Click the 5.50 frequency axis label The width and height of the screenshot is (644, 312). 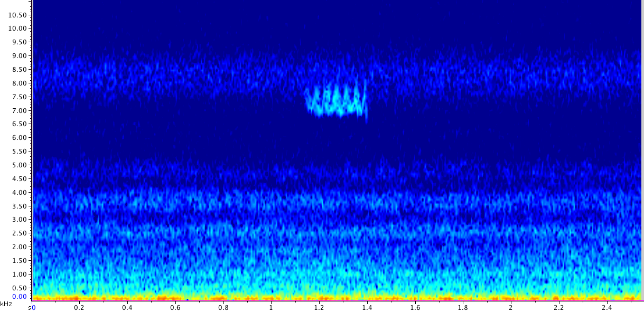[20, 152]
